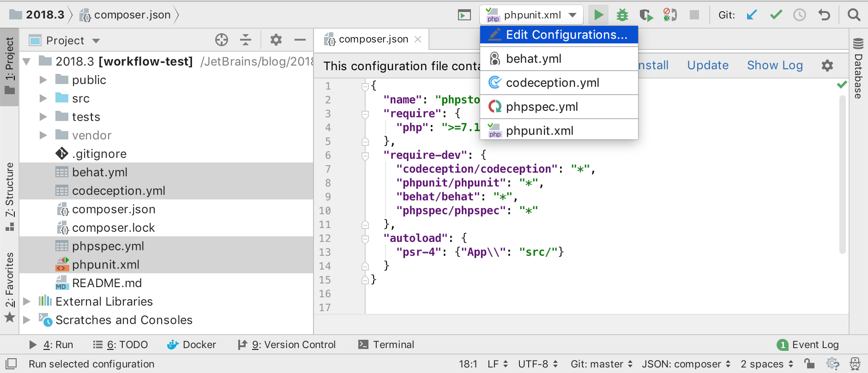Screen dimensions: 868x373
Task: Open the phpunit.xml run configuration dropdown
Action: pos(531,15)
